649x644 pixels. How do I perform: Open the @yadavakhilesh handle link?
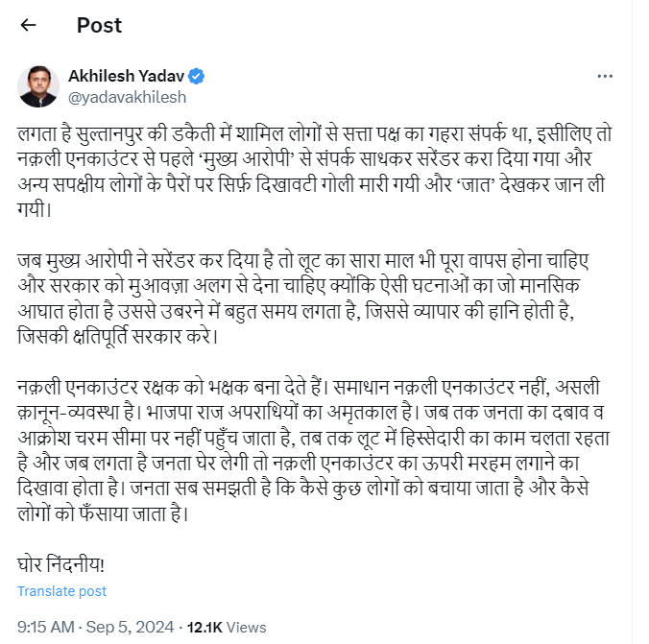(x=127, y=96)
